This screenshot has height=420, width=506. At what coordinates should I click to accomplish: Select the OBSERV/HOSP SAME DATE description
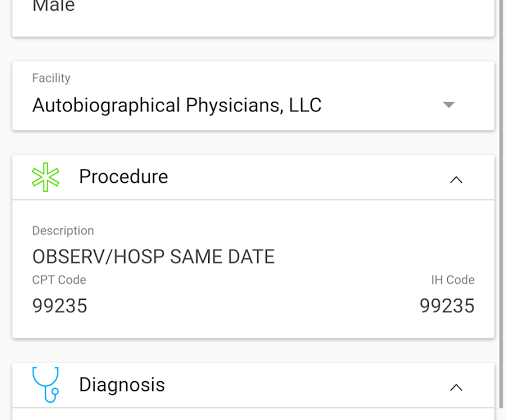point(153,257)
